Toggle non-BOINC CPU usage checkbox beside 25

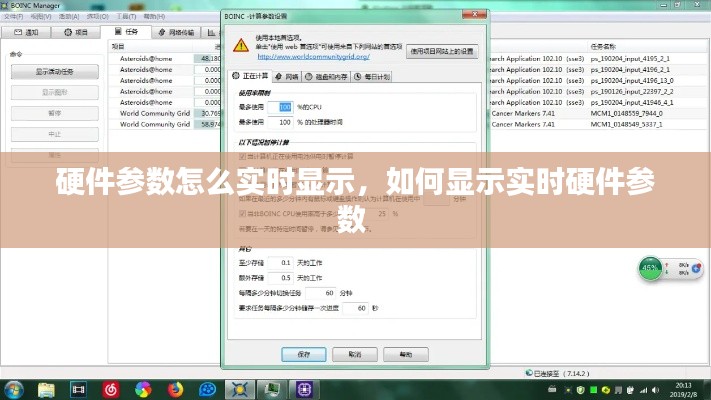(242, 213)
